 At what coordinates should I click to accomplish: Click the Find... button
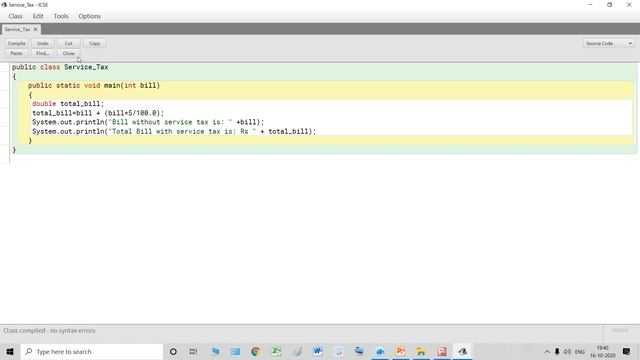pos(42,53)
